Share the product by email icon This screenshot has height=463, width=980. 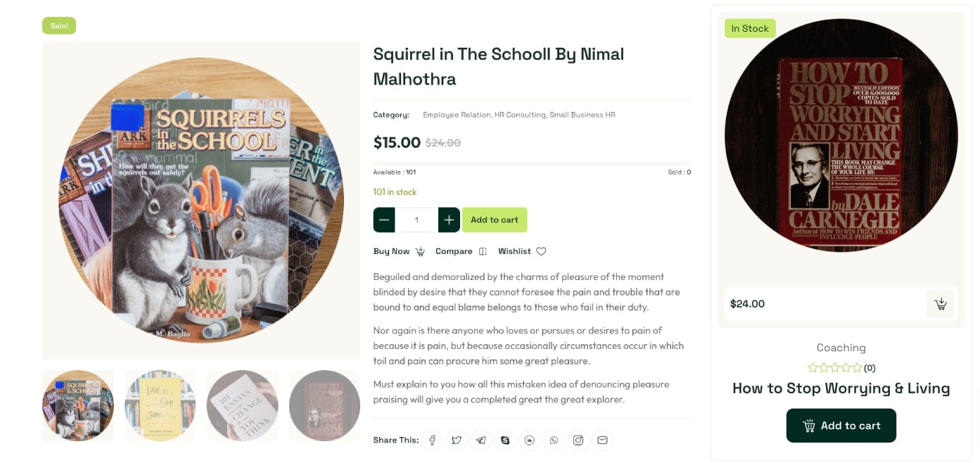pos(602,440)
